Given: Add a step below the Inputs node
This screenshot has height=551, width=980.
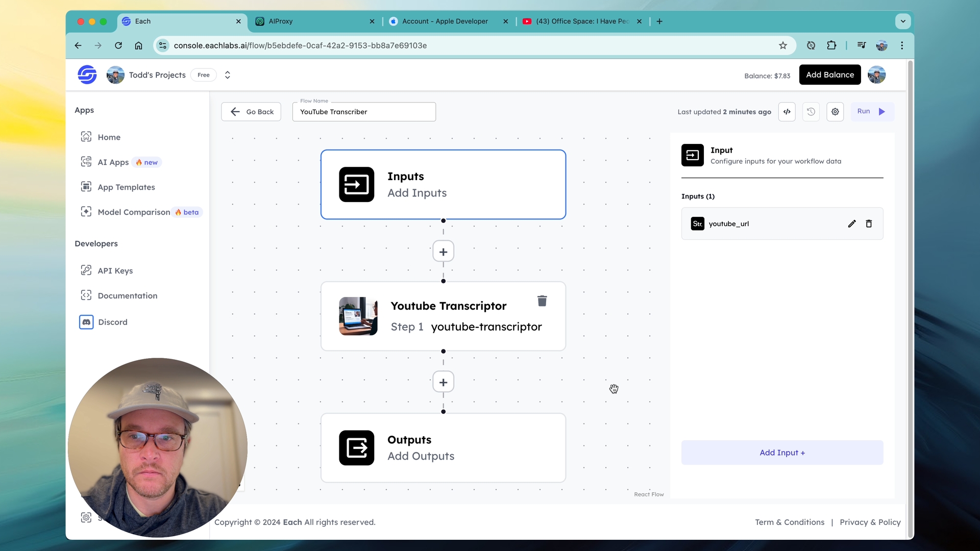Looking at the screenshot, I should pyautogui.click(x=443, y=252).
